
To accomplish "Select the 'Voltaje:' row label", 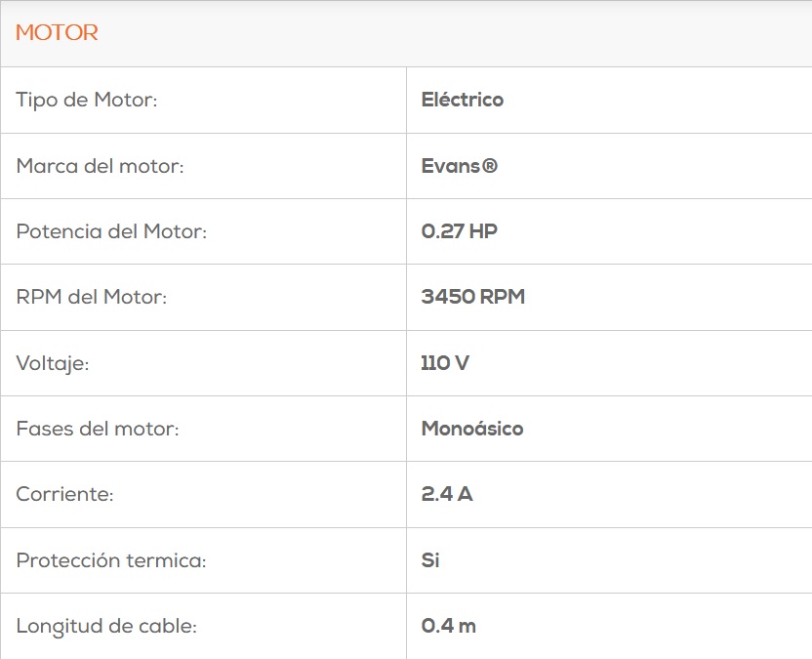I will pyautogui.click(x=53, y=364).
